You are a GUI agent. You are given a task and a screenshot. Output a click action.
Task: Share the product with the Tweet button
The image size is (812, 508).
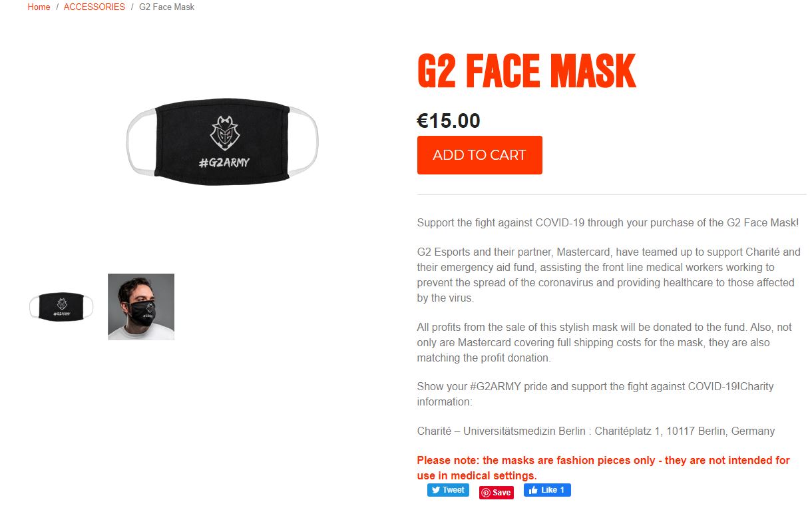coord(448,490)
